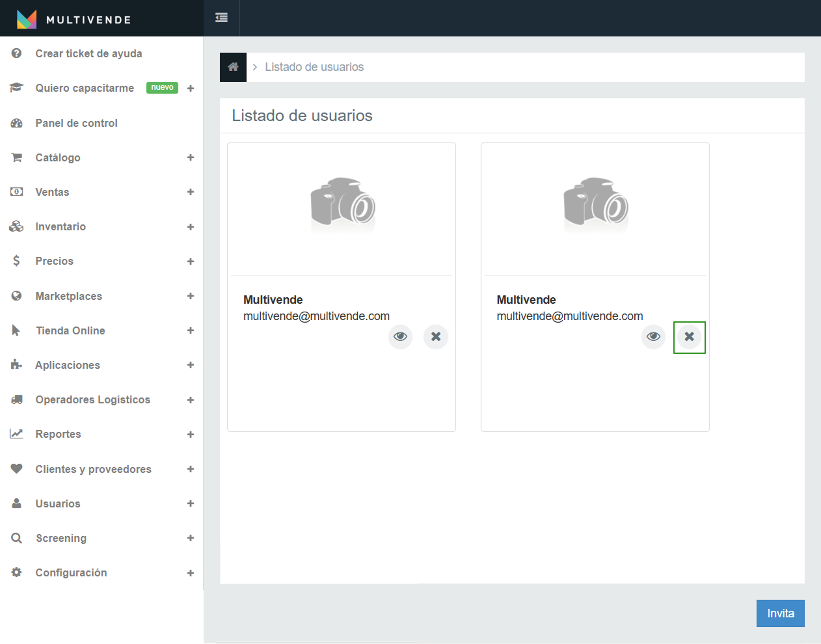Image resolution: width=821 pixels, height=644 pixels.
Task: Click the Invita button
Action: (x=781, y=613)
